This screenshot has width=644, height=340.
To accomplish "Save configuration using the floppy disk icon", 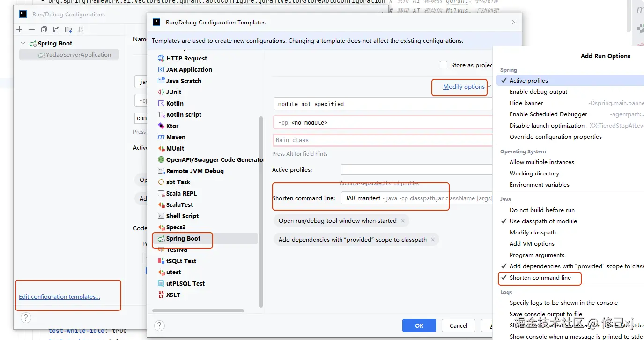I will point(56,30).
